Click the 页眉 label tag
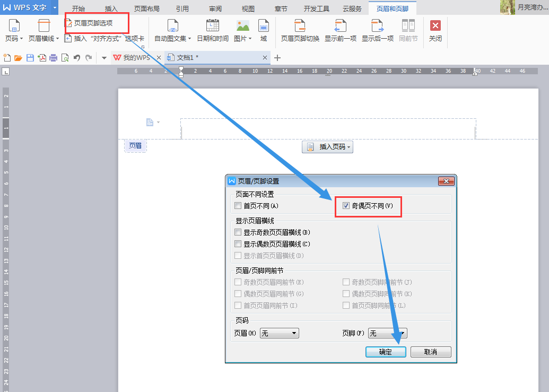The image size is (549, 392). pos(135,145)
